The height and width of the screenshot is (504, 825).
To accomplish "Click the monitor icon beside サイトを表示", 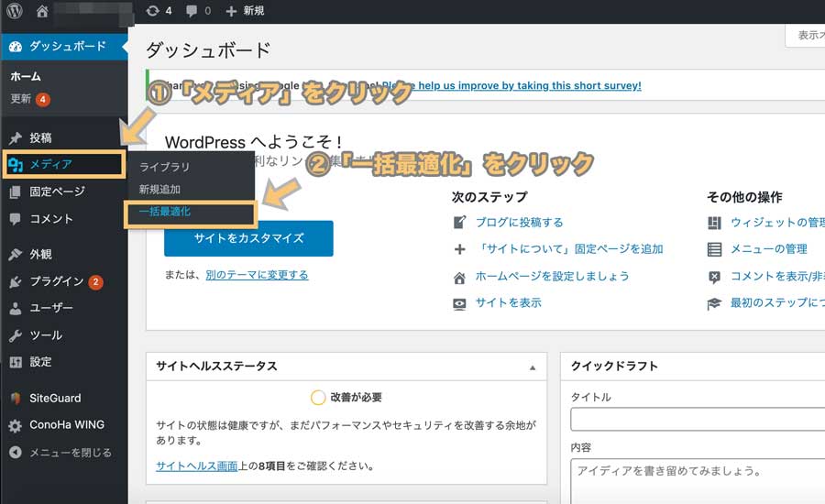I will point(459,304).
